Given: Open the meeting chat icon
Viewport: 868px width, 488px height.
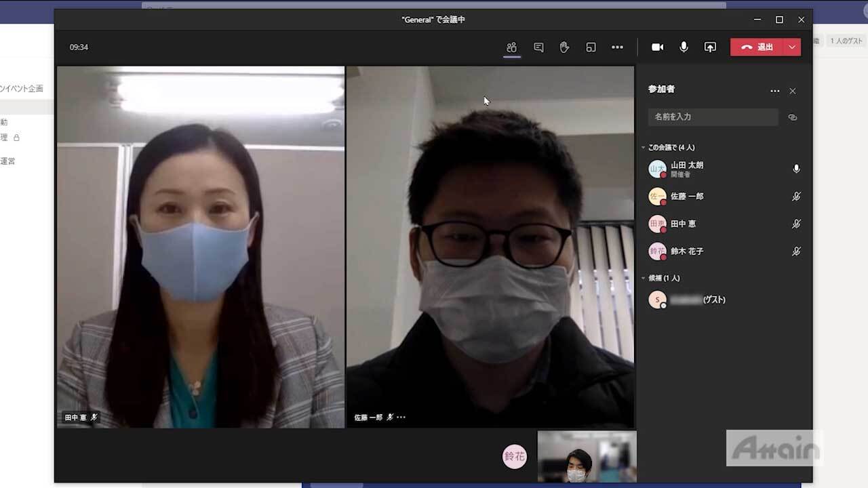Looking at the screenshot, I should [538, 47].
